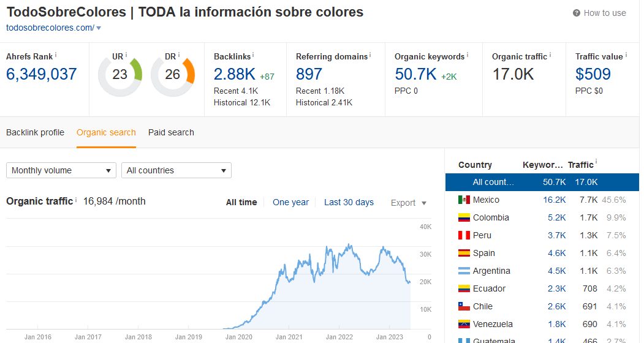Open Mexico keywords count 16.2K
The image size is (644, 343).
pos(555,200)
